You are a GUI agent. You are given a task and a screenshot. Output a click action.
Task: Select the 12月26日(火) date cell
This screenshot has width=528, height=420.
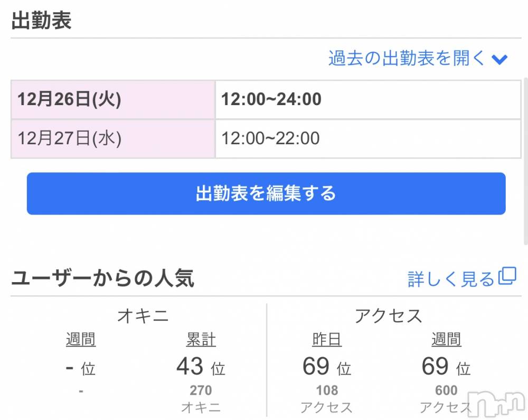point(113,100)
